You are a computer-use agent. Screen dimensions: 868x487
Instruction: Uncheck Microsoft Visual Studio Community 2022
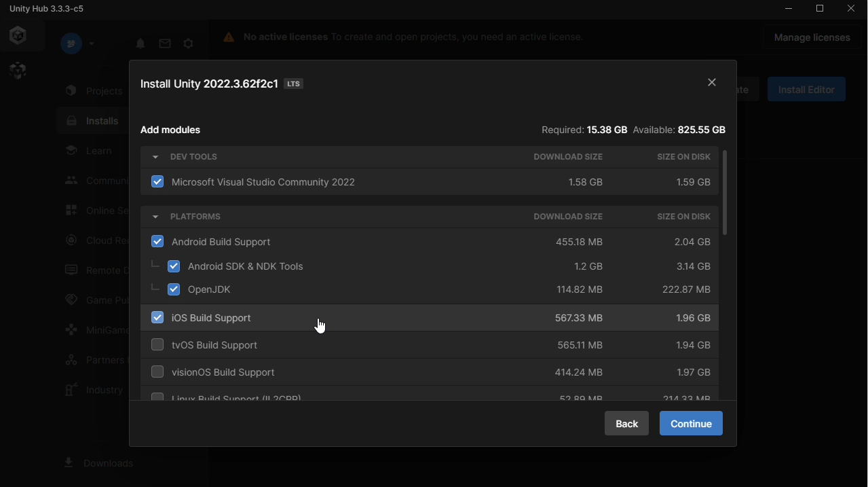click(157, 182)
